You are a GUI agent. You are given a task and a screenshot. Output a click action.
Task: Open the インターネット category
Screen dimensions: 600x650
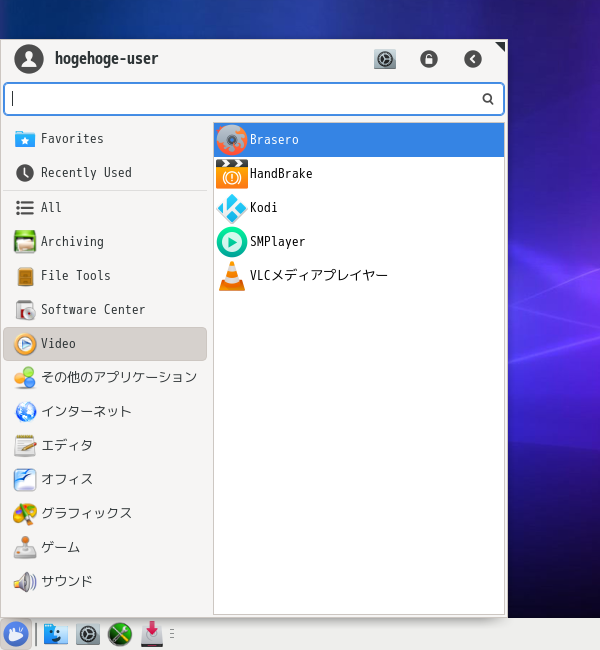coord(105,412)
